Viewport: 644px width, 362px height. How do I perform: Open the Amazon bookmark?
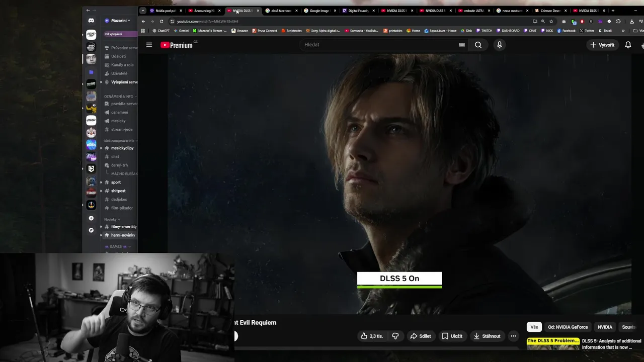[239, 31]
